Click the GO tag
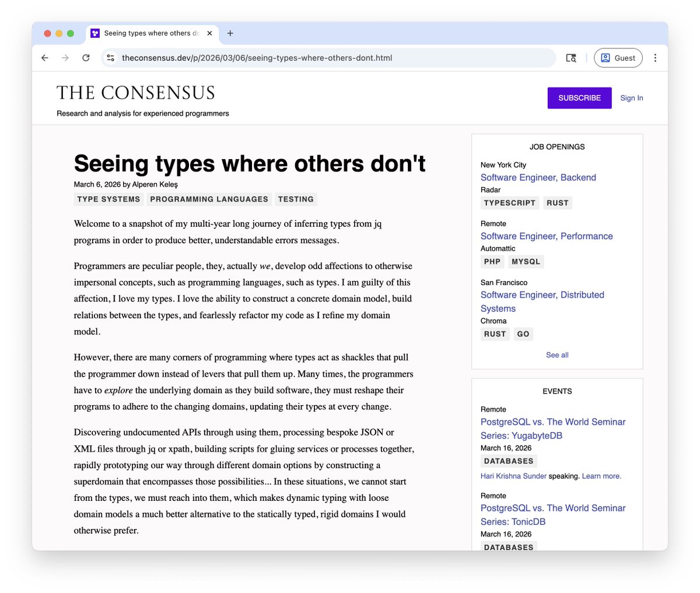This screenshot has width=700, height=593. tap(523, 334)
